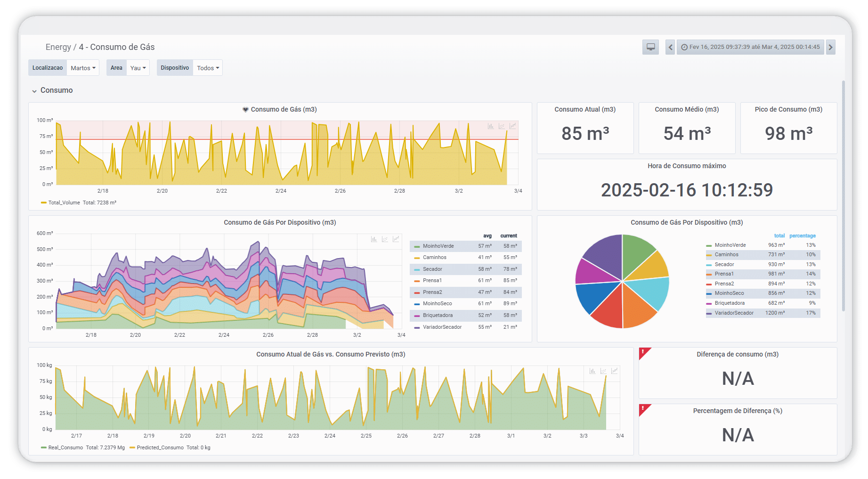Open the time range picker button
868x479 pixels.
pyautogui.click(x=750, y=47)
